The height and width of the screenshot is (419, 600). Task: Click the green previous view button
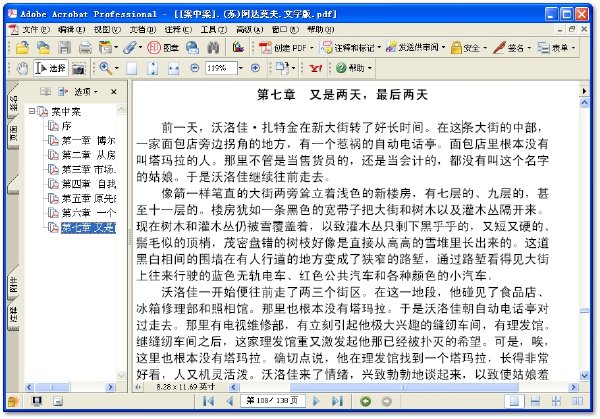click(365, 401)
